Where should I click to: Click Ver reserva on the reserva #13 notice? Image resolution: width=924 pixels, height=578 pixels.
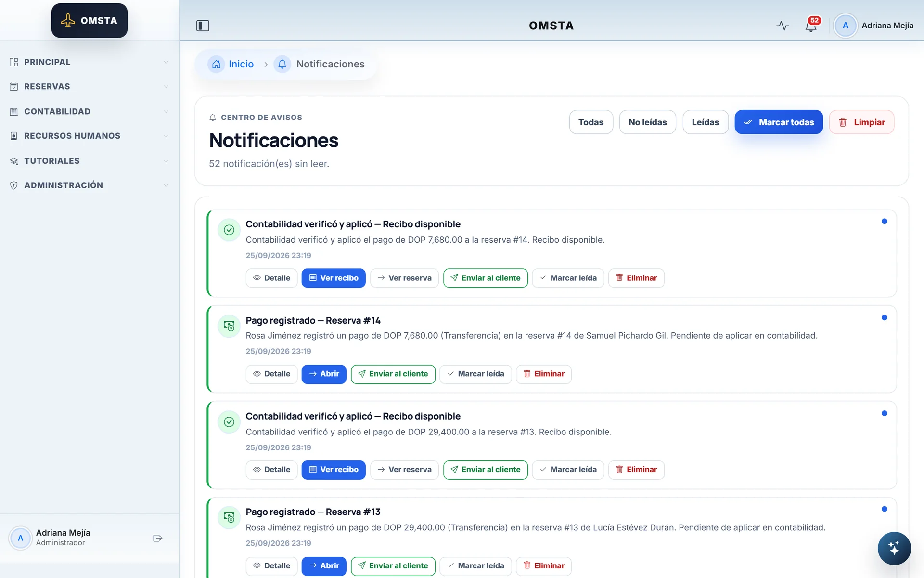404,470
